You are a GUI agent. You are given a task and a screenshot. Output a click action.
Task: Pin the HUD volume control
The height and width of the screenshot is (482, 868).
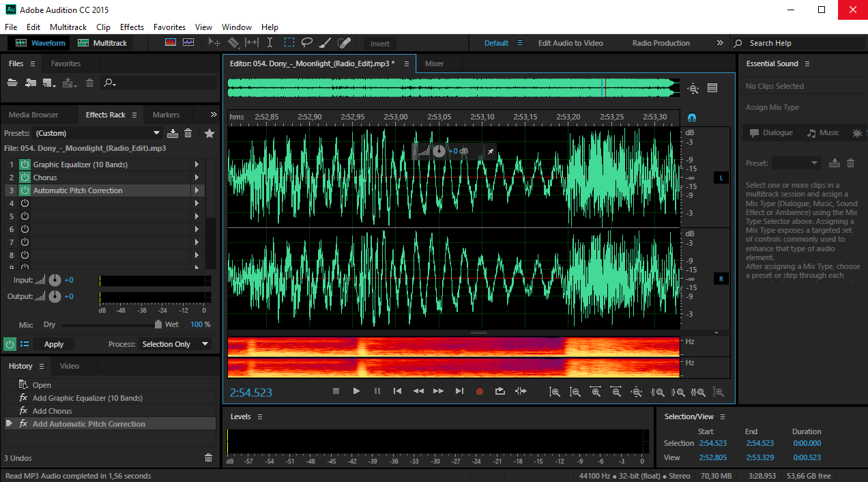(x=490, y=151)
